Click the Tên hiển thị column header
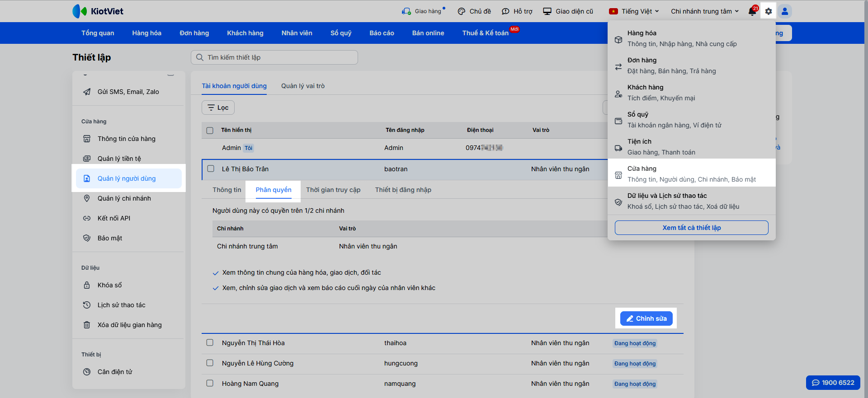The image size is (868, 398). [236, 130]
